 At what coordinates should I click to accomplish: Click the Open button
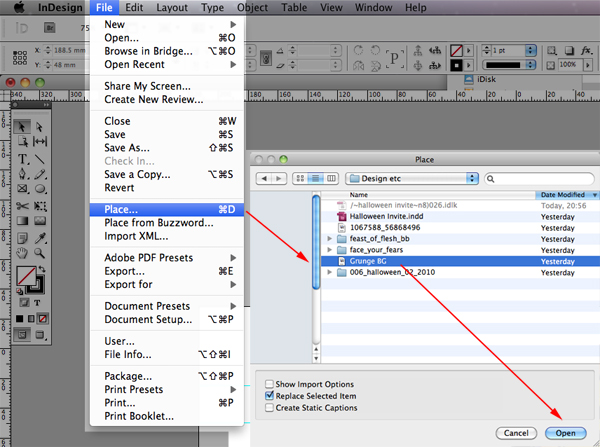click(565, 433)
